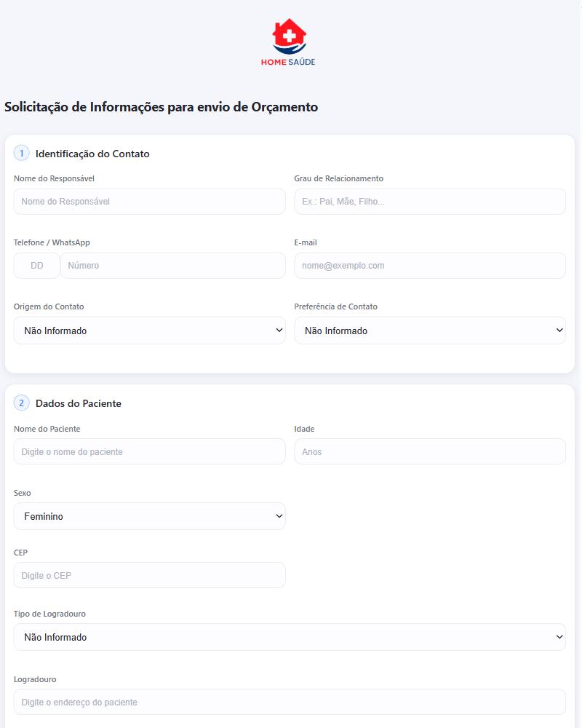Click the 'Nome do Paciente' label
The width and height of the screenshot is (582, 728).
[47, 429]
